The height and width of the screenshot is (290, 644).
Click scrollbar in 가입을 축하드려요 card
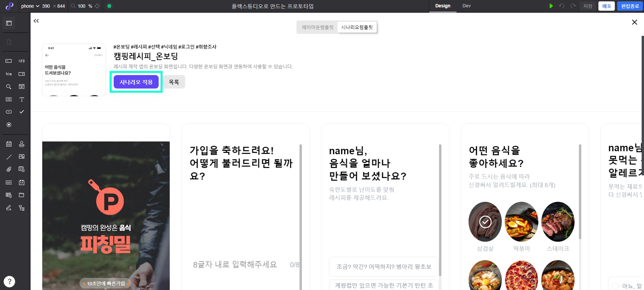coord(300,217)
